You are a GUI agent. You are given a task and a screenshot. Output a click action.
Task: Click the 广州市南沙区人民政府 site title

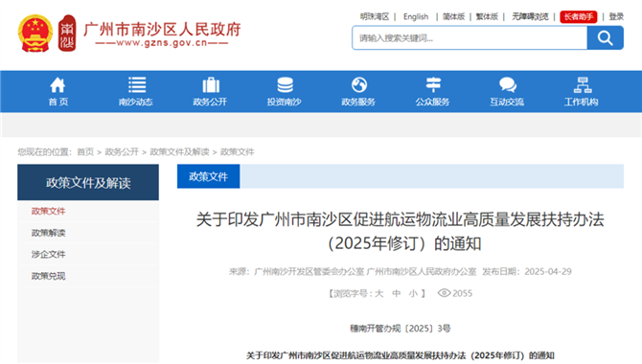[x=162, y=30]
